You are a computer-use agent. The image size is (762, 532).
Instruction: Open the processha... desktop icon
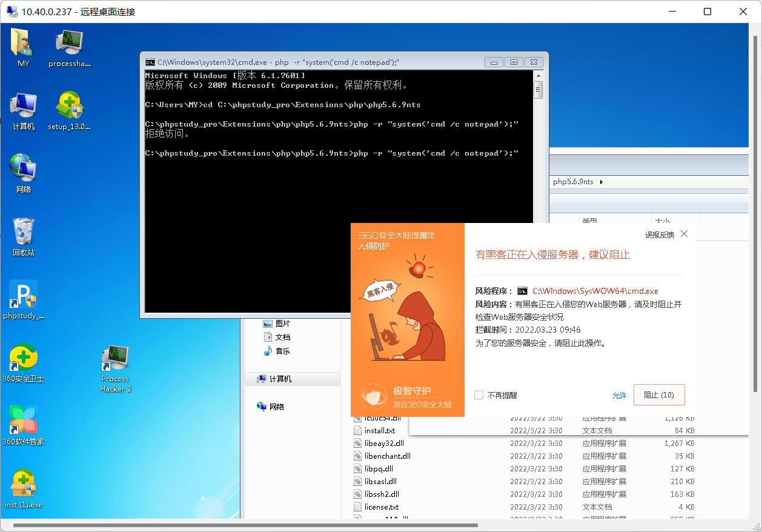pos(69,47)
